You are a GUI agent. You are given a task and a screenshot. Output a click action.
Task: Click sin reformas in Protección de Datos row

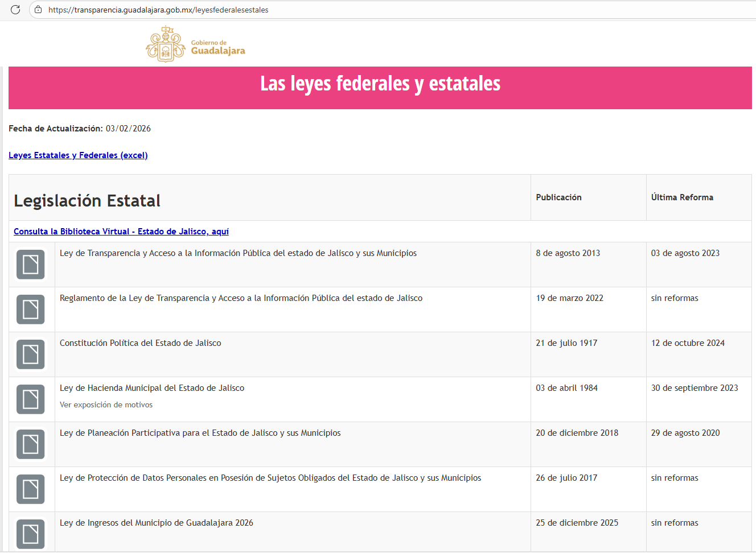pos(675,478)
